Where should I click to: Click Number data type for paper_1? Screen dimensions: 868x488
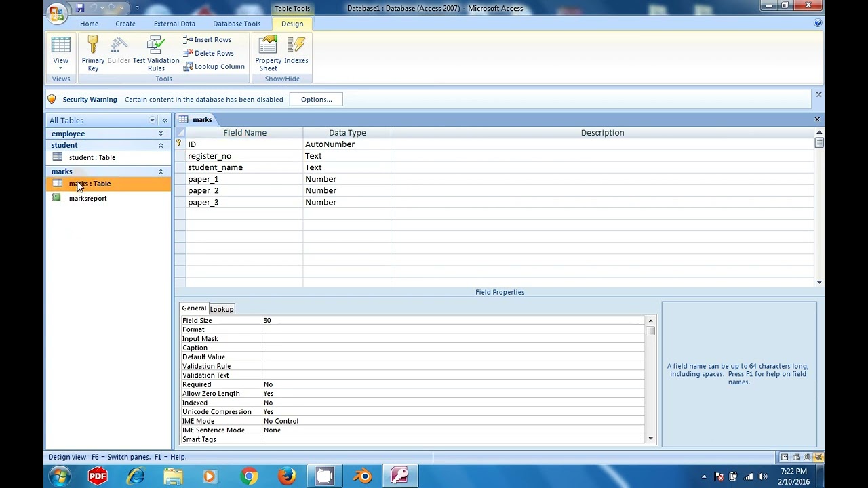pos(347,179)
